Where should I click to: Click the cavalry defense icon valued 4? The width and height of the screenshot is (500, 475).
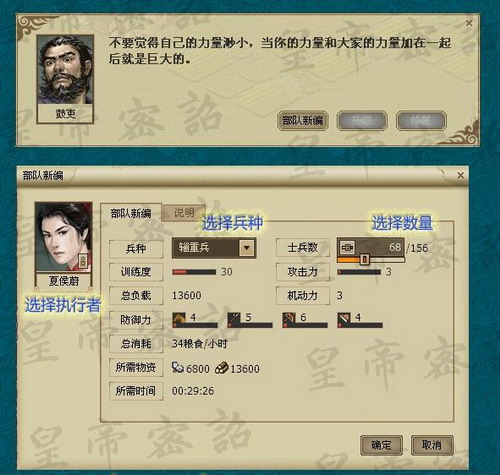179,319
